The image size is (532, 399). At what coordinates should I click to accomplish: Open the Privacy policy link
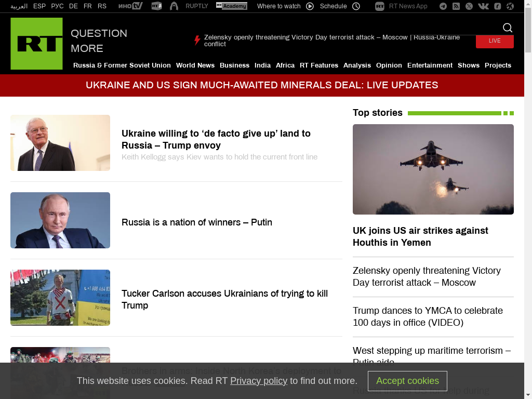coord(259,381)
